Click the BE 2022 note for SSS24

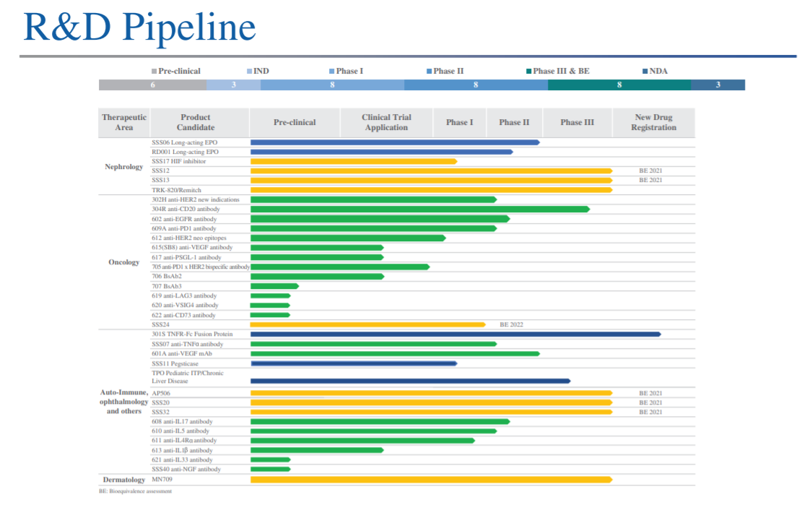[x=511, y=325]
